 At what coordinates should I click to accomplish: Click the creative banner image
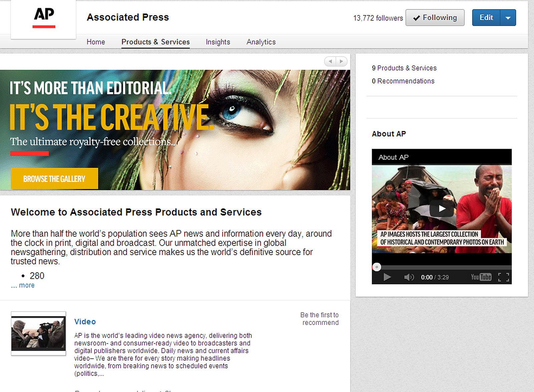pos(175,130)
